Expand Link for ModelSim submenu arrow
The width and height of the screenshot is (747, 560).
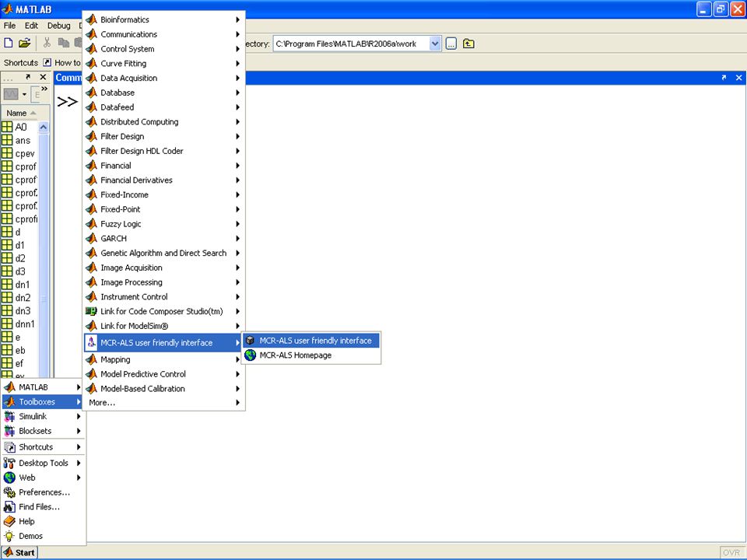click(x=237, y=326)
